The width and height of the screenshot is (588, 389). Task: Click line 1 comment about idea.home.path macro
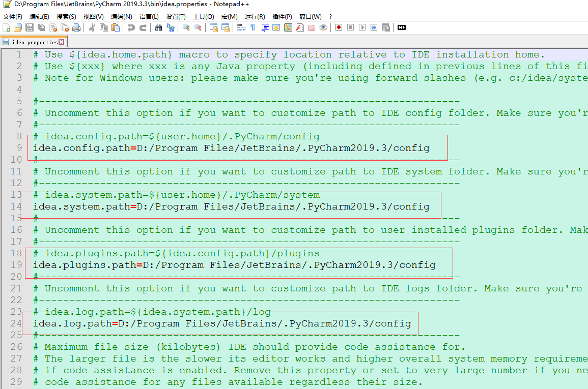pos(289,54)
